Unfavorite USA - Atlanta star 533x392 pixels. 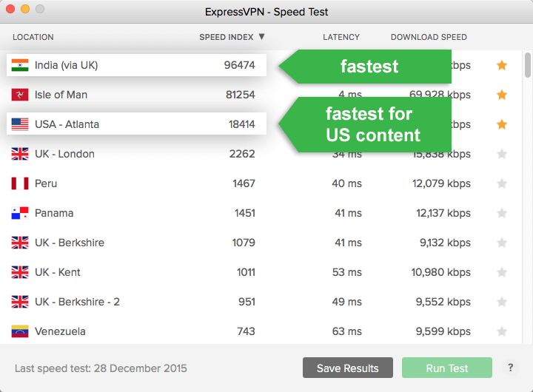[x=502, y=124]
